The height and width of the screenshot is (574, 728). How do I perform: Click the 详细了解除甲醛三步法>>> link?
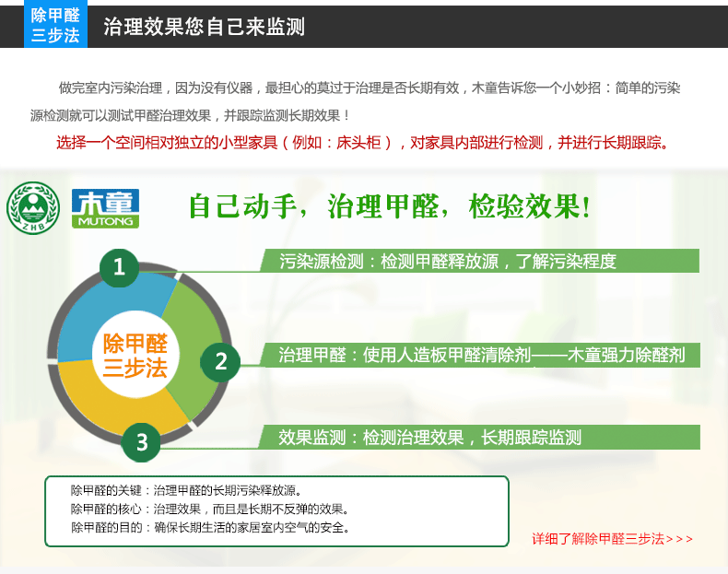pos(612,539)
